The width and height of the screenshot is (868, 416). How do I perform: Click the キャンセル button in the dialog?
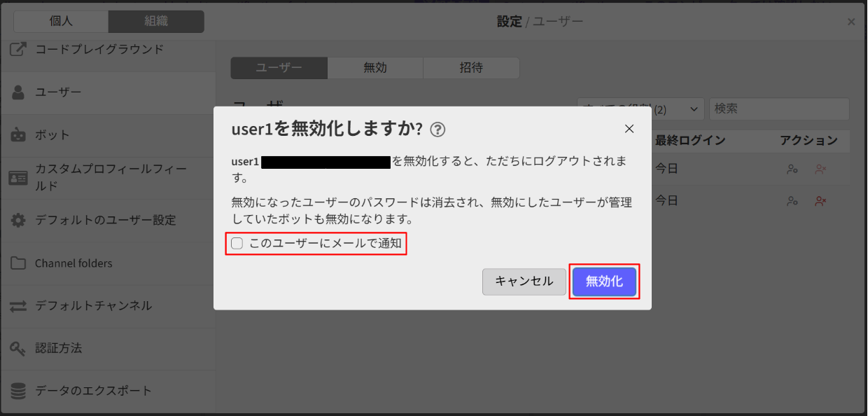524,282
